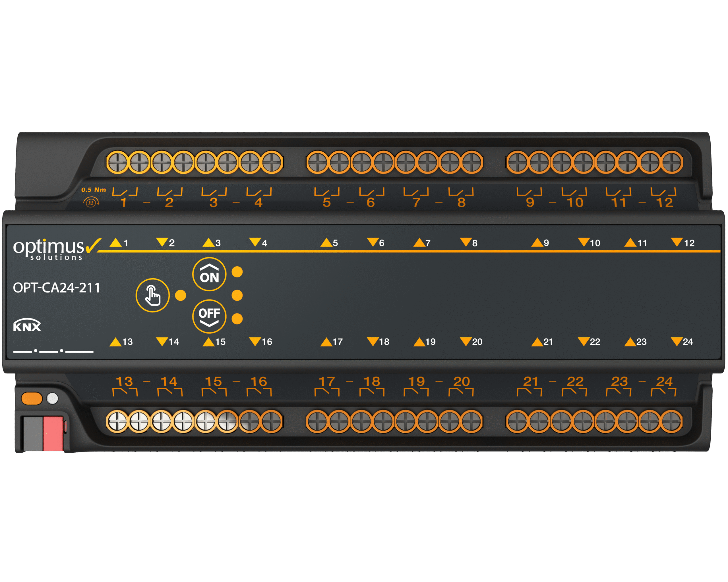Click the relay contact symbol below channel 24

coord(663,392)
